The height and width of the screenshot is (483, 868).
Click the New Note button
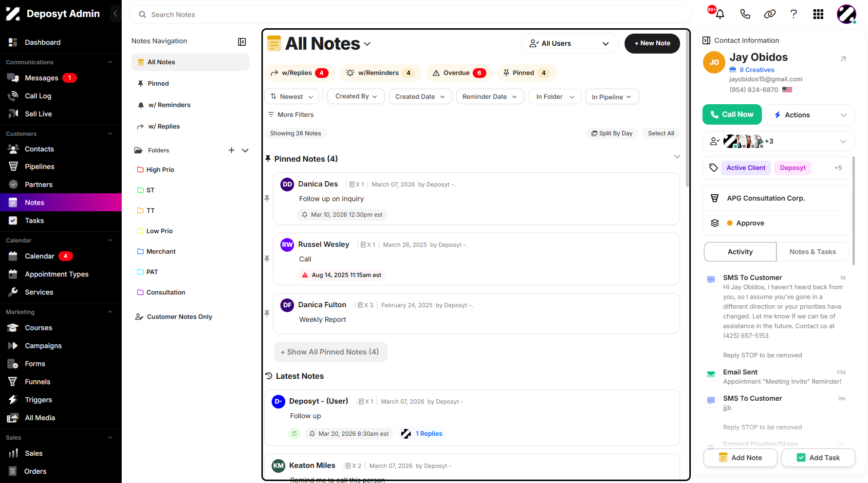click(652, 43)
